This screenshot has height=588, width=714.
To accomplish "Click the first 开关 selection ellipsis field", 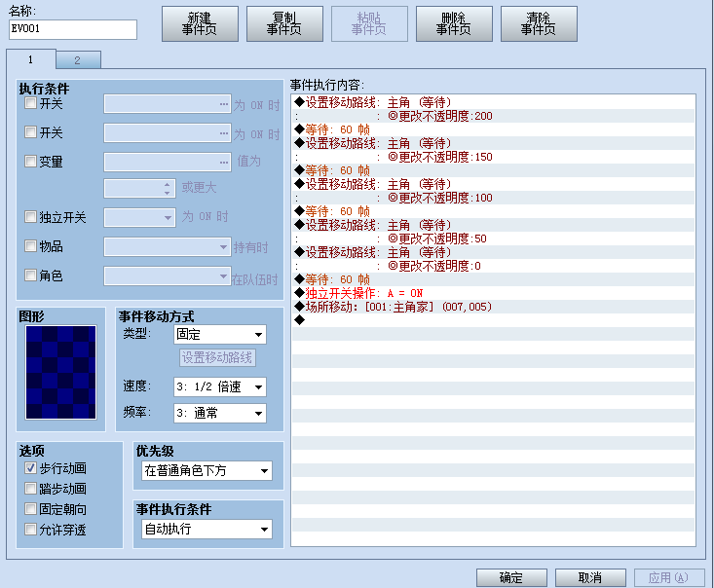I will click(168, 104).
